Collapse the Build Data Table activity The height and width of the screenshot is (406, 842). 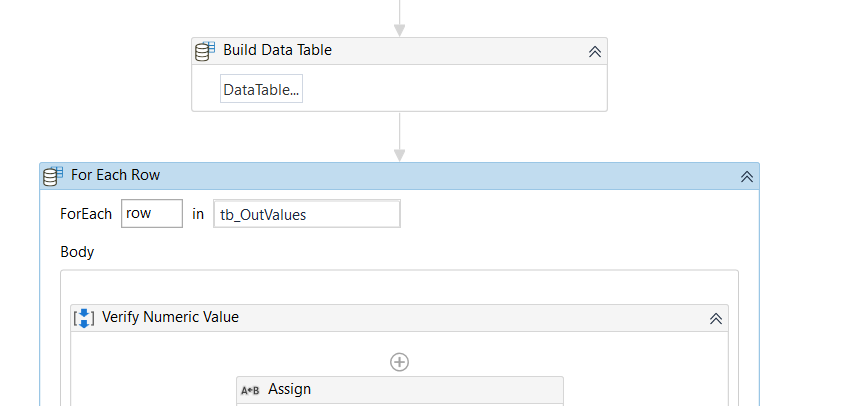coord(594,52)
